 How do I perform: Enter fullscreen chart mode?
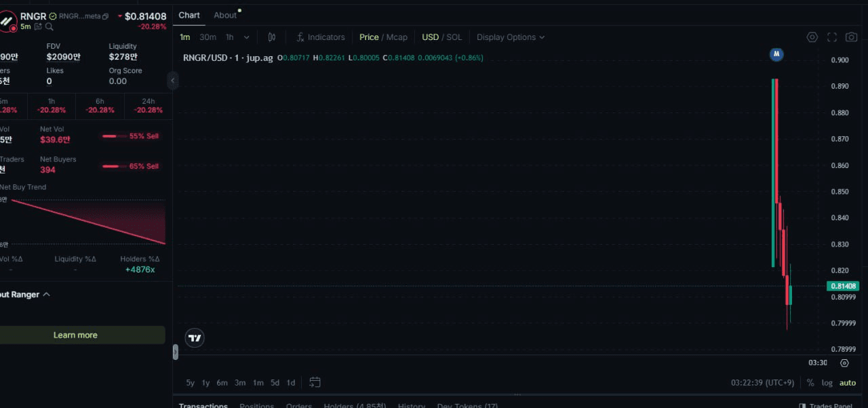pyautogui.click(x=832, y=37)
